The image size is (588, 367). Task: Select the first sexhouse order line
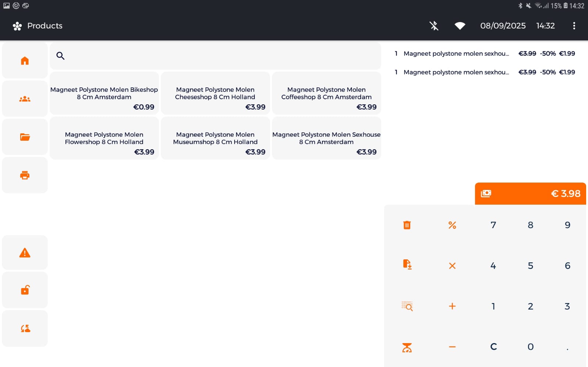(485, 54)
